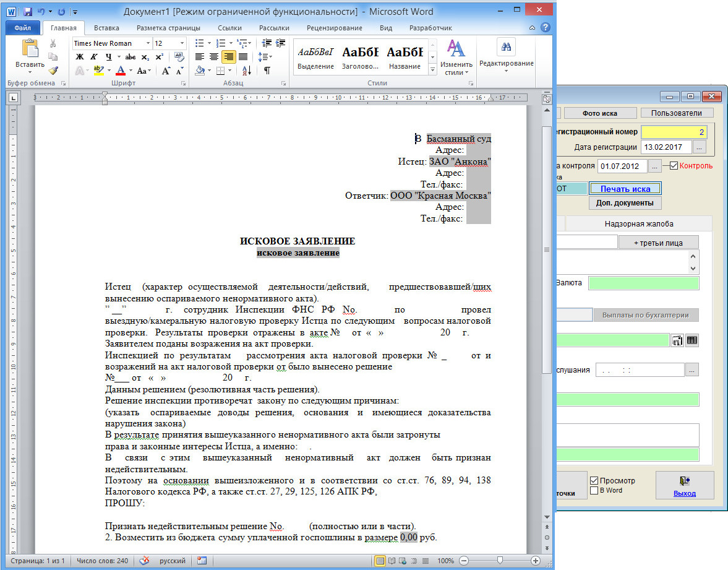Apply underline formatting (Ч)
728x570 pixels.
108,57
